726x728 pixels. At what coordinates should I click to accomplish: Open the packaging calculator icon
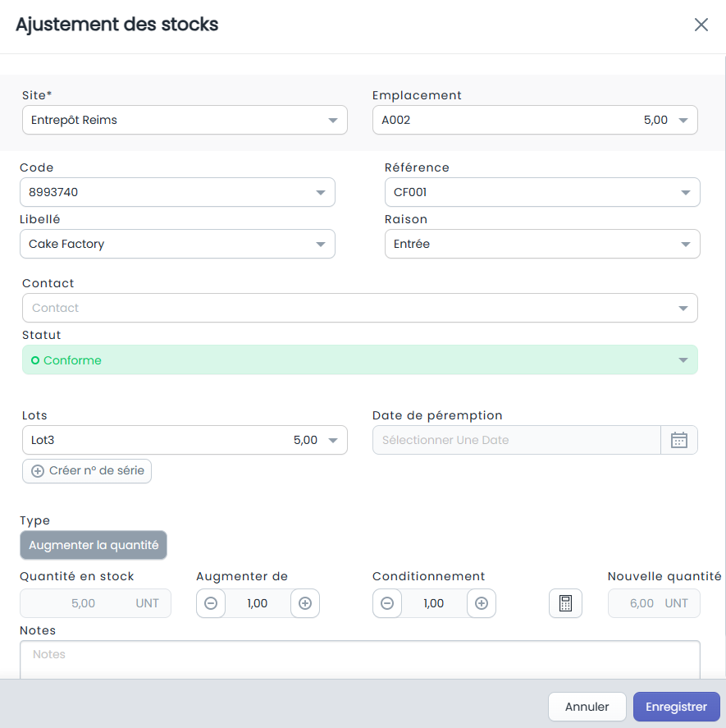(565, 603)
